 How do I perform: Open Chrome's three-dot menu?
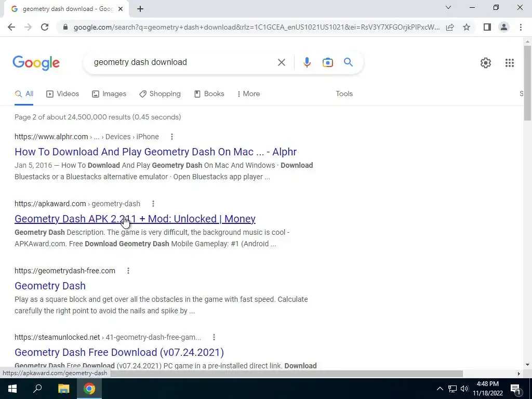521,27
